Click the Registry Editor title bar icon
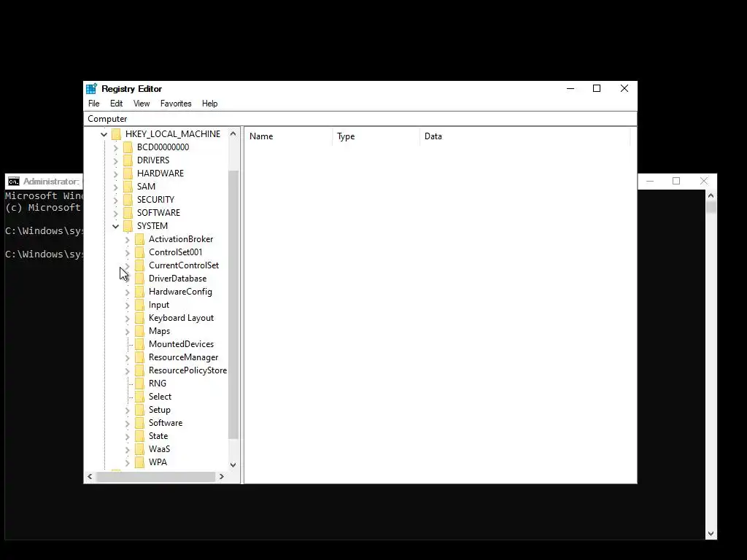 [x=91, y=88]
